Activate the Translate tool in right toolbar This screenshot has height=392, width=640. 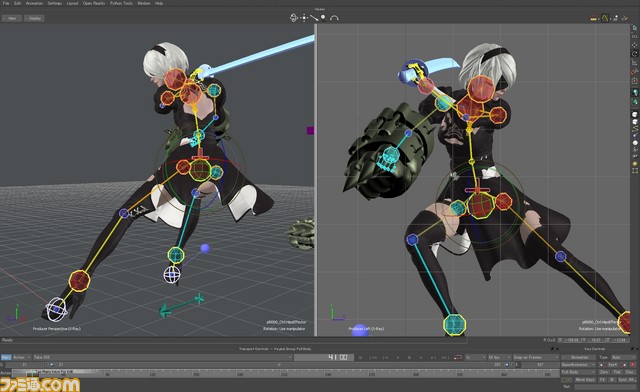point(634,45)
